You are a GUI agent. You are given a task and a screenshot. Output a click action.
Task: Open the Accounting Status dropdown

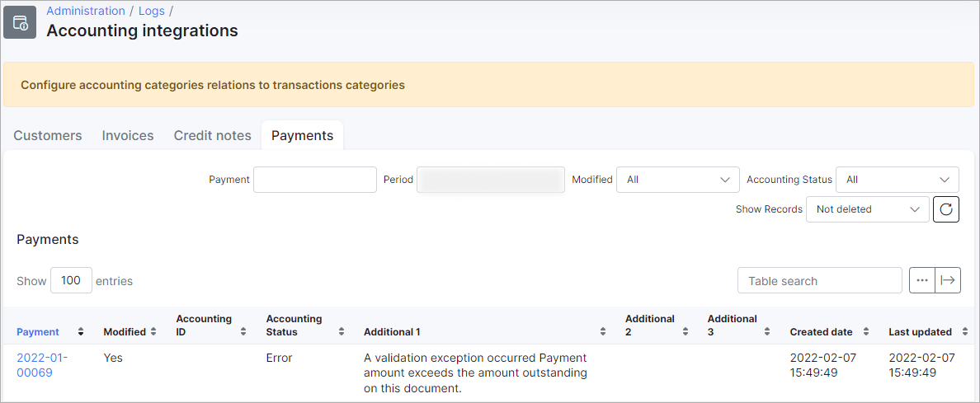coord(897,180)
